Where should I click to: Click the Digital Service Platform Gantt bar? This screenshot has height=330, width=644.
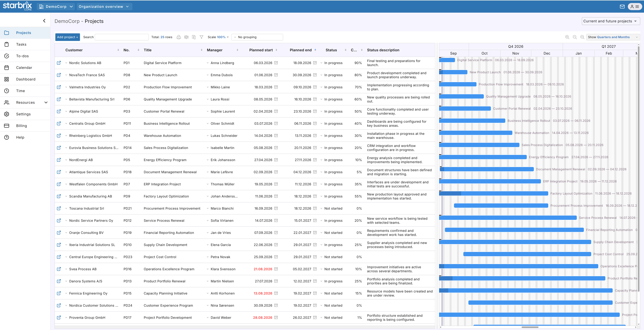pos(447,60)
